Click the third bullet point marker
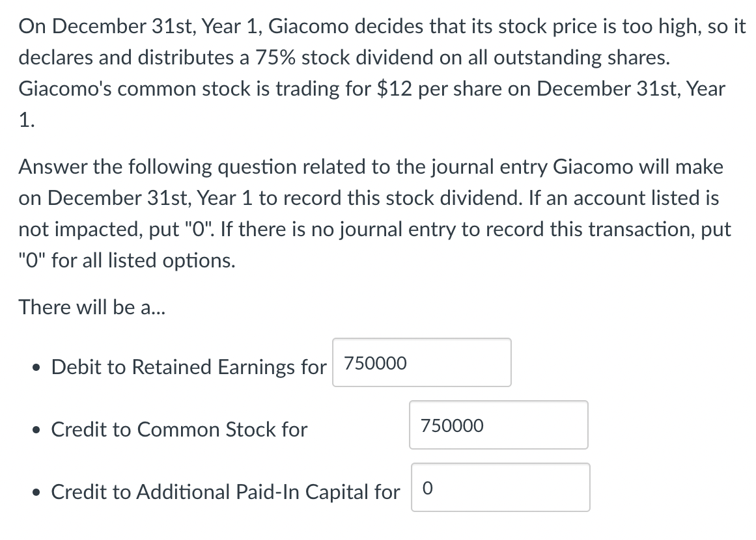756x540 pixels. tap(36, 493)
